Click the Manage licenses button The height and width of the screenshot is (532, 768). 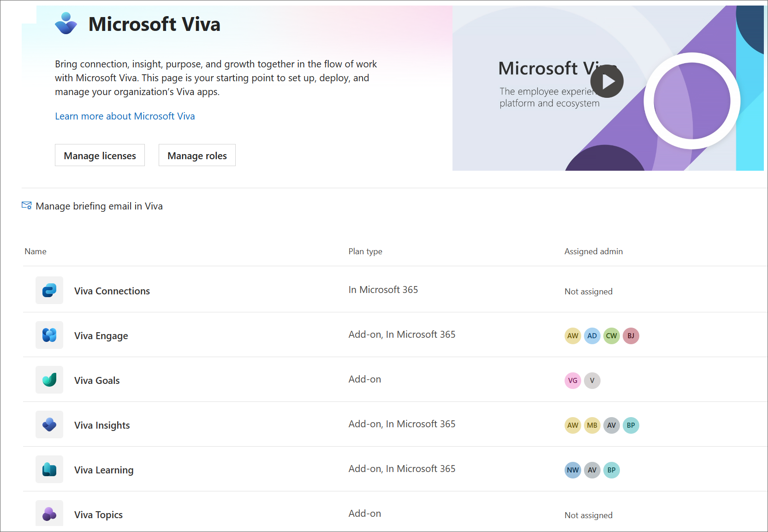click(x=100, y=155)
